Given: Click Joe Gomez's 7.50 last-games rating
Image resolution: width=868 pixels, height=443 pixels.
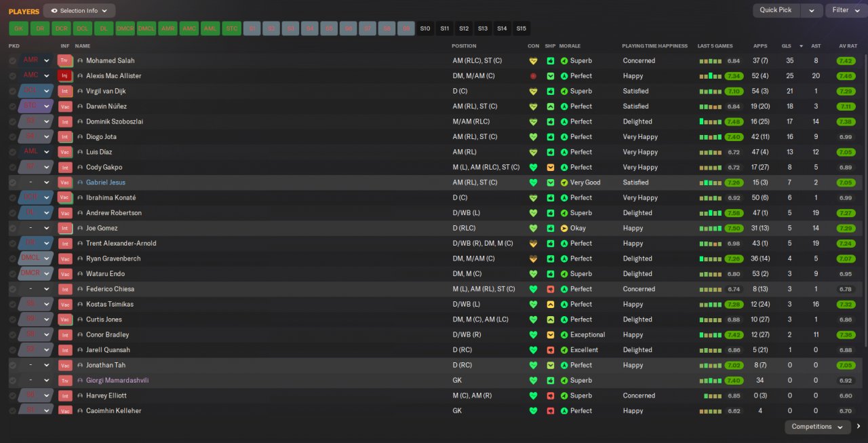Looking at the screenshot, I should (x=733, y=228).
